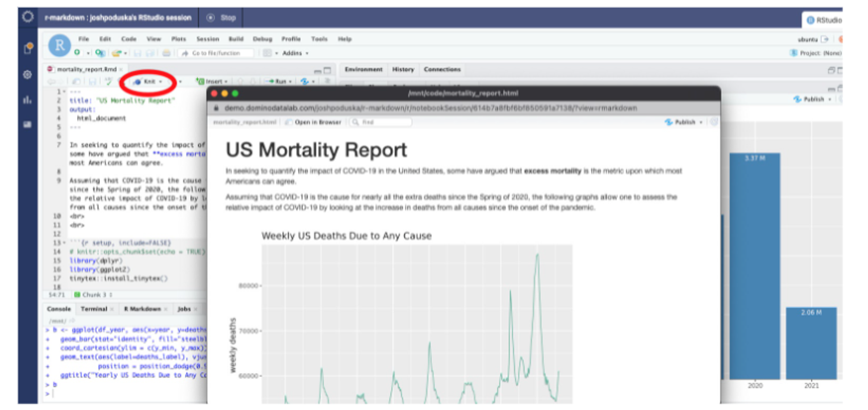Switch to the History tab
The height and width of the screenshot is (410, 868).
click(x=403, y=69)
